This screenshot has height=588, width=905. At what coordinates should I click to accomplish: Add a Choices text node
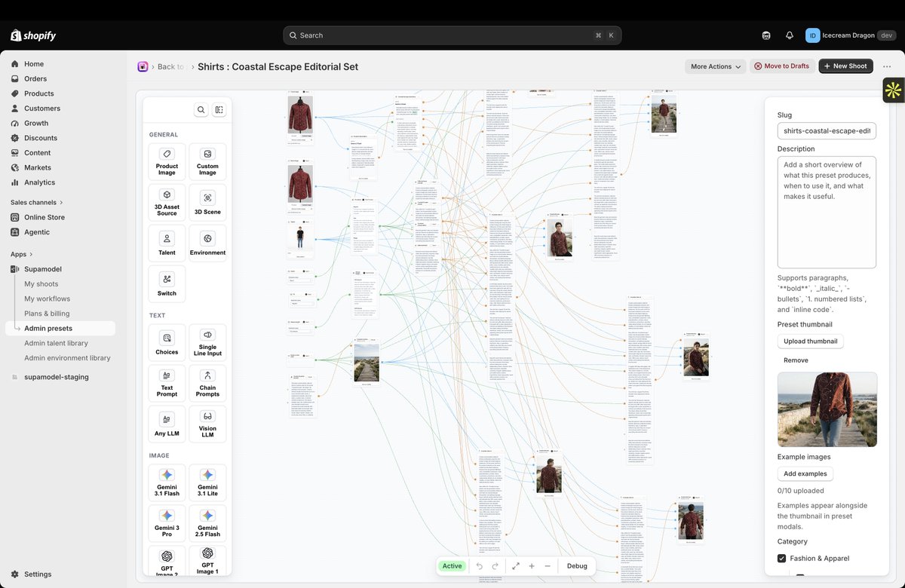[167, 342]
